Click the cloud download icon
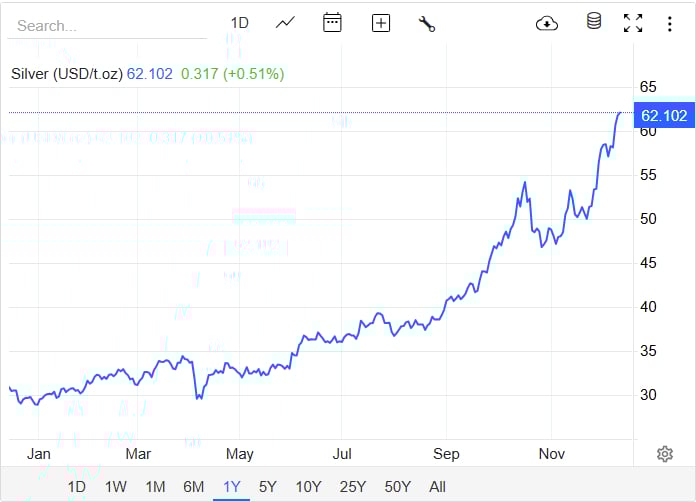This screenshot has height=502, width=696. click(547, 23)
